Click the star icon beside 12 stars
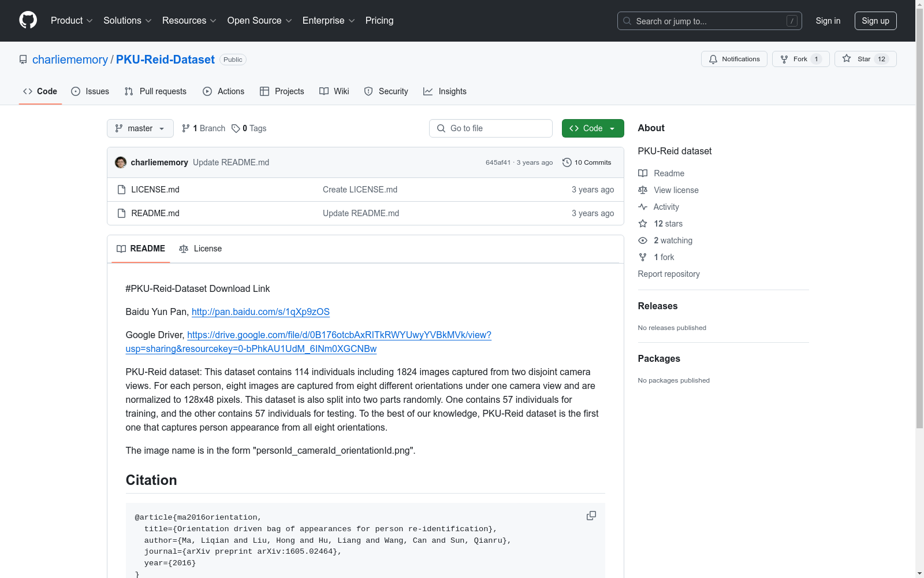924x578 pixels. [x=643, y=224]
